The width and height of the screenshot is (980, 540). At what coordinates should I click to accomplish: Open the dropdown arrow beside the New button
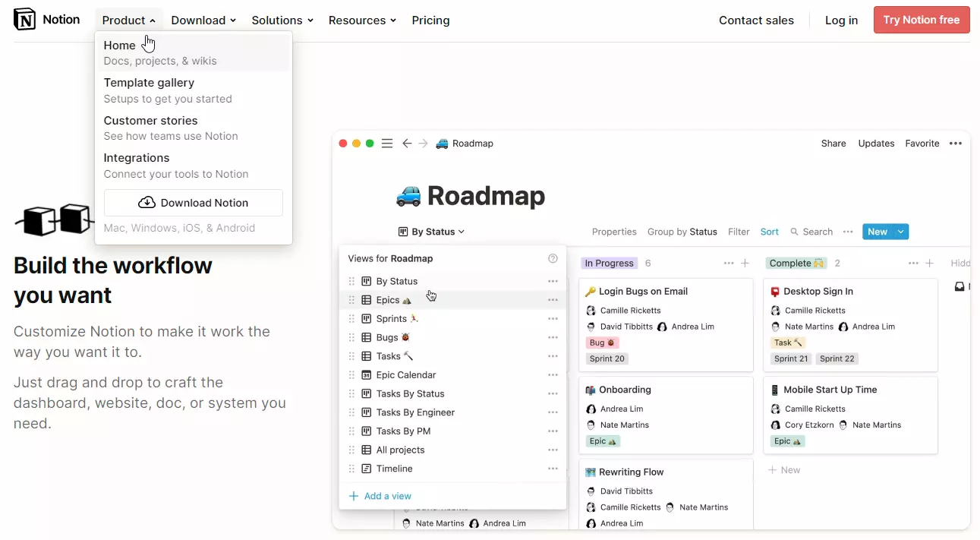point(901,232)
